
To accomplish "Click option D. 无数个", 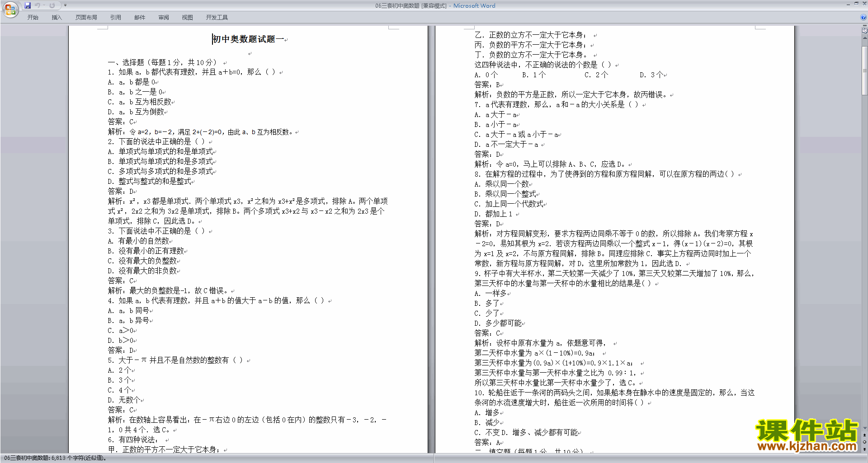I will pyautogui.click(x=124, y=400).
